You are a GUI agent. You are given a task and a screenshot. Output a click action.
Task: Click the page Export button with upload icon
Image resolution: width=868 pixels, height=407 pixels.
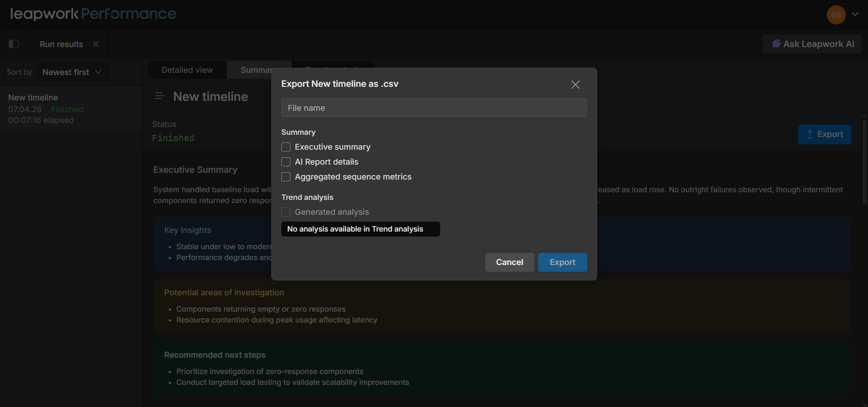coord(825,134)
